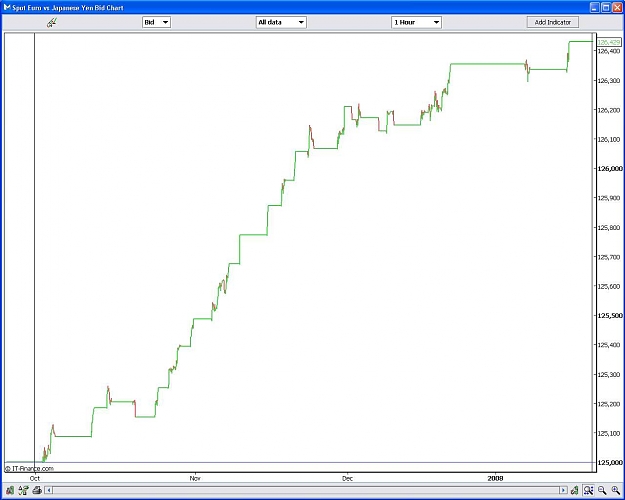
Task: Click the 126,000 price axis label
Action: pyautogui.click(x=610, y=169)
